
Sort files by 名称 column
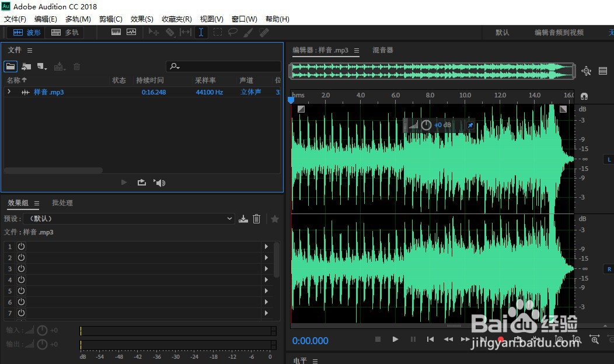(16, 80)
